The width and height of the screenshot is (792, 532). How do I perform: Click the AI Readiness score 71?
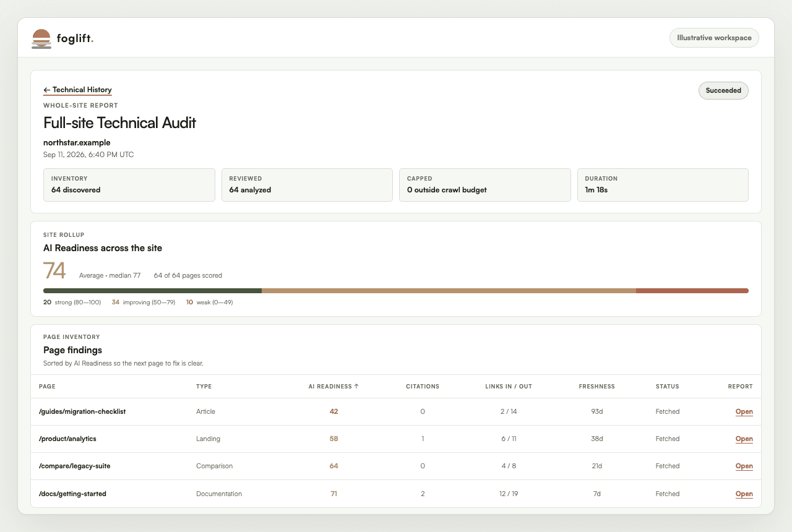click(334, 494)
